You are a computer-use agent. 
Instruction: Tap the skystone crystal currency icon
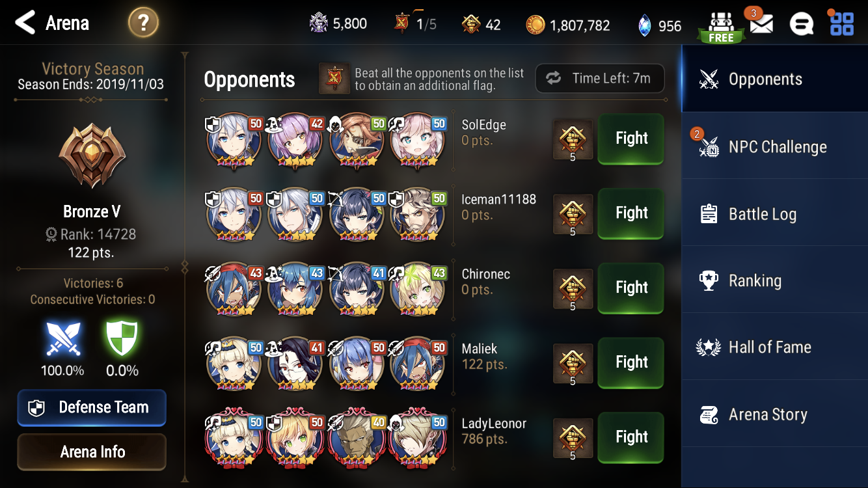pos(643,25)
